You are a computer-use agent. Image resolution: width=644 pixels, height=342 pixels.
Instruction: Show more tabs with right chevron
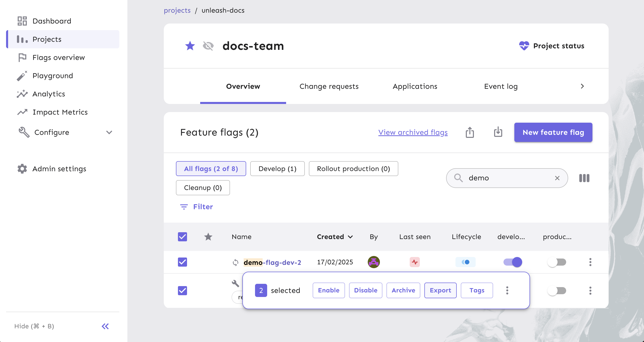point(582,86)
